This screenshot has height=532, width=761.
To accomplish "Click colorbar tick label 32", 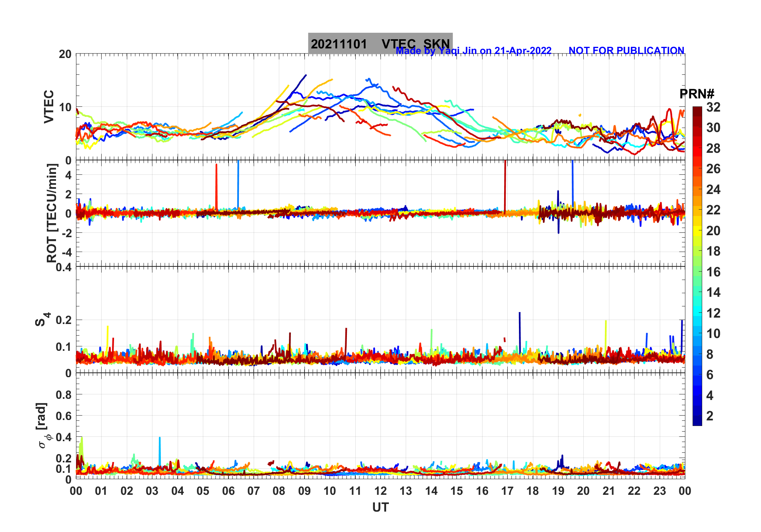I will tap(713, 107).
